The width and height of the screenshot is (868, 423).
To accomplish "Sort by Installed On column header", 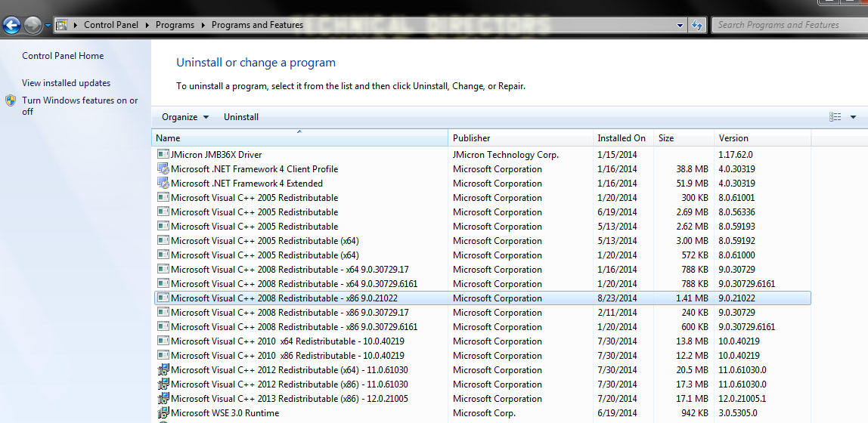I will pyautogui.click(x=623, y=138).
